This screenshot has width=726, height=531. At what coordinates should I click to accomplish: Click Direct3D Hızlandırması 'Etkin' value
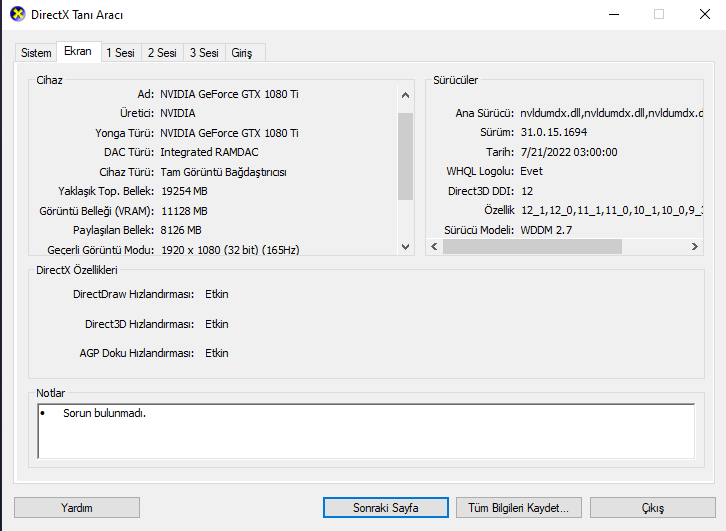coord(217,324)
